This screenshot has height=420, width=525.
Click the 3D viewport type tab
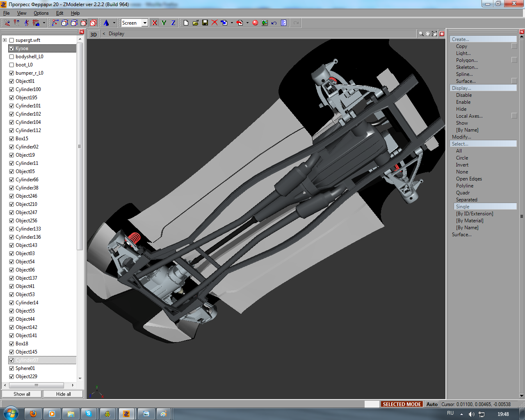coord(94,34)
